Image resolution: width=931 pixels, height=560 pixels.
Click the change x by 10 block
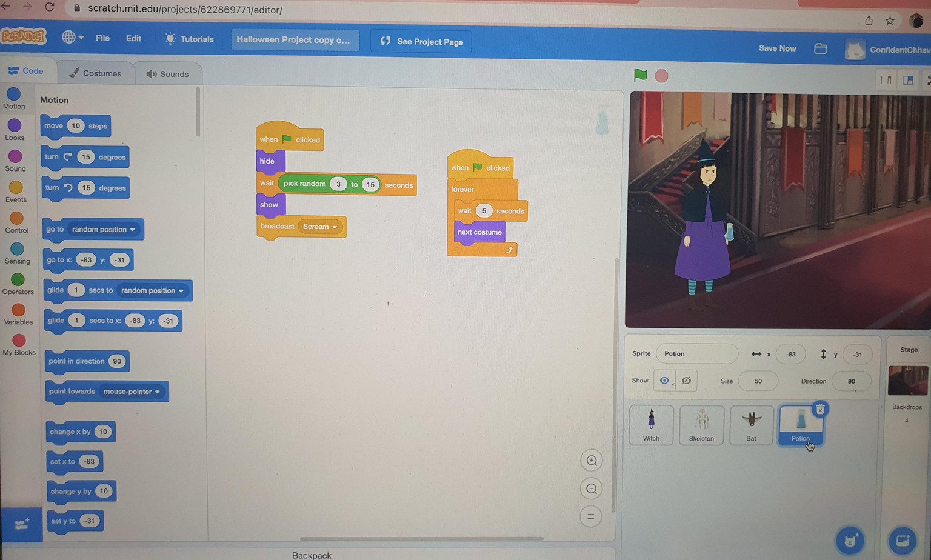tap(81, 432)
